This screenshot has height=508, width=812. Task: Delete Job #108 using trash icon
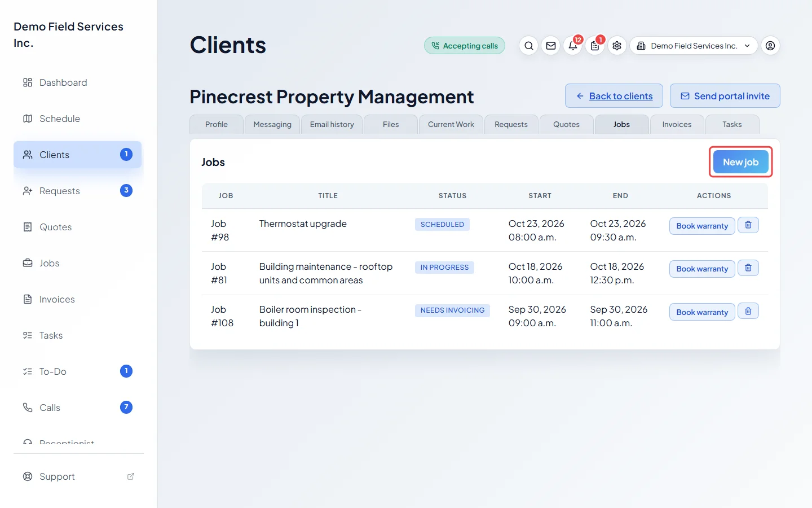click(748, 311)
